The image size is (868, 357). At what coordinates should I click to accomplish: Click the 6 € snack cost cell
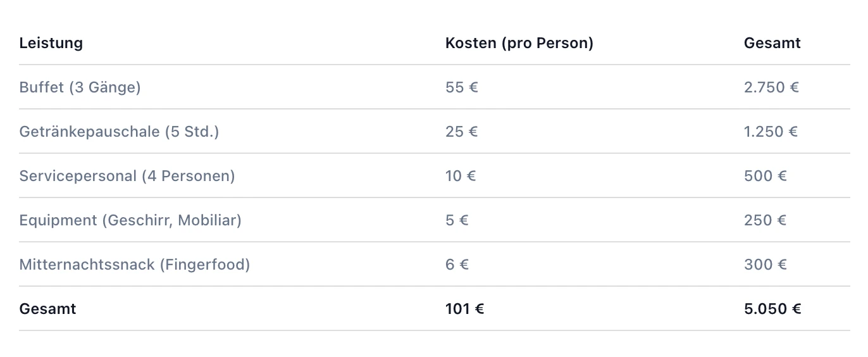pyautogui.click(x=457, y=265)
